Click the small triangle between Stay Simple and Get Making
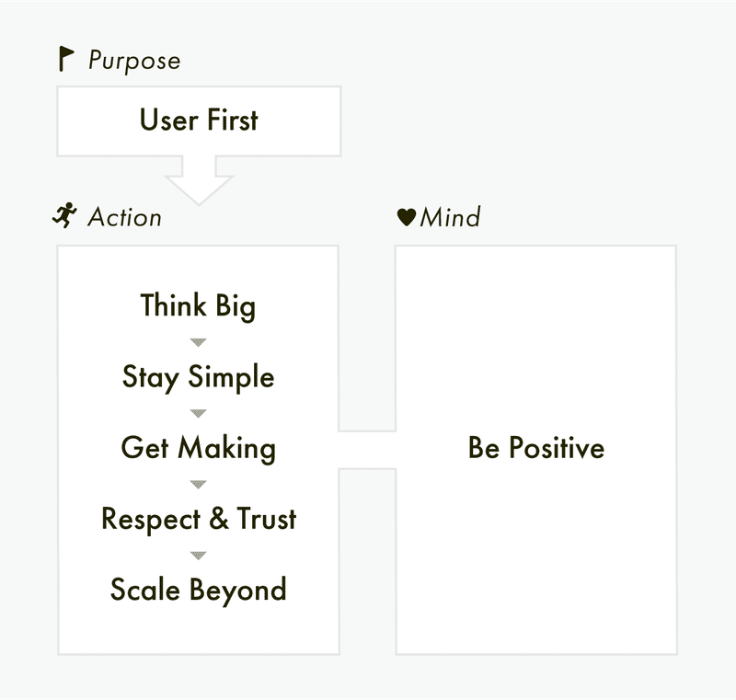Image resolution: width=736 pixels, height=700 pixels. (x=198, y=413)
